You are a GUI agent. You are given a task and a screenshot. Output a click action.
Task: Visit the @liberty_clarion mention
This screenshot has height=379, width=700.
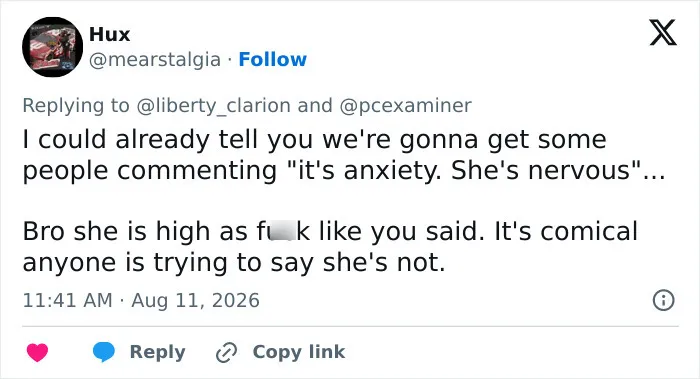click(x=213, y=106)
